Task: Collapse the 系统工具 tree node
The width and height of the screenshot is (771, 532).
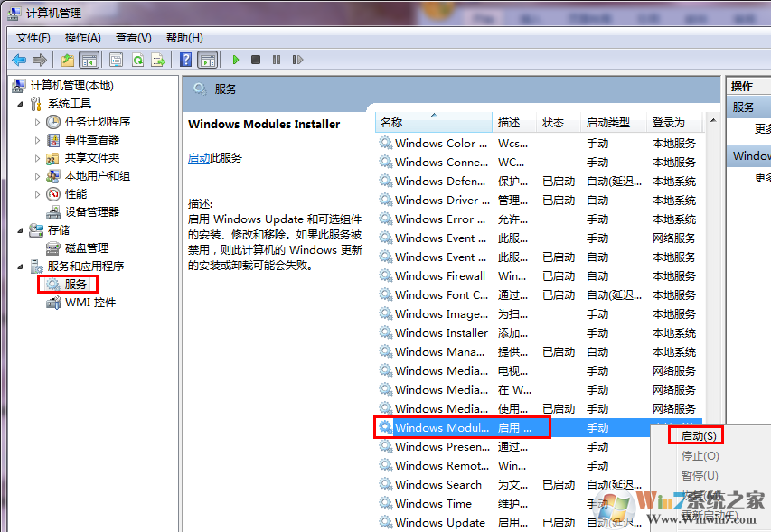Action: (x=21, y=104)
